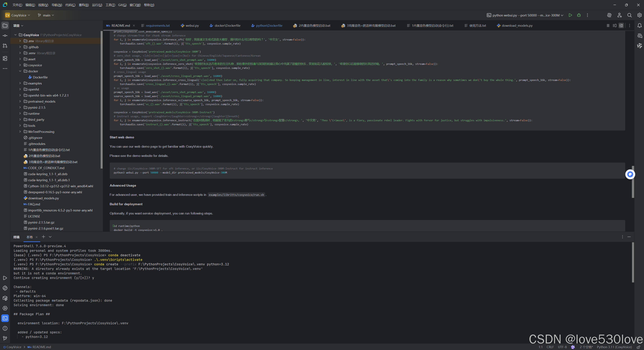Open the Commit tool window
The image size is (644, 350).
point(5,36)
